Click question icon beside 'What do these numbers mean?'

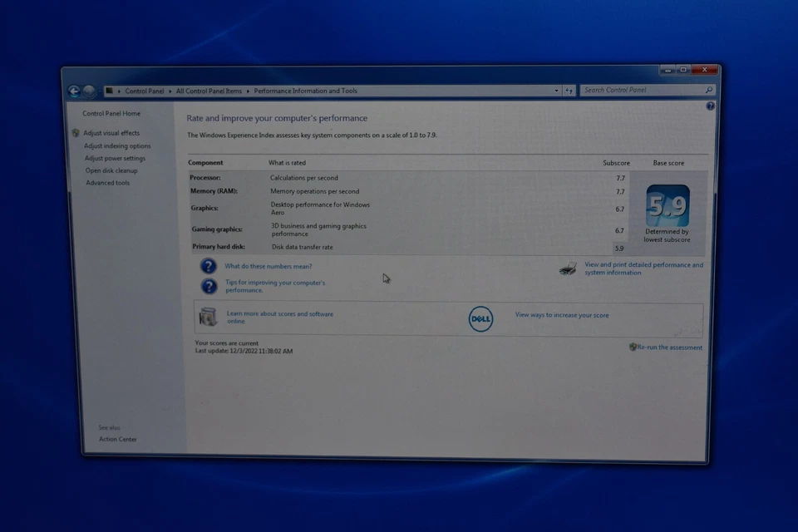(209, 266)
